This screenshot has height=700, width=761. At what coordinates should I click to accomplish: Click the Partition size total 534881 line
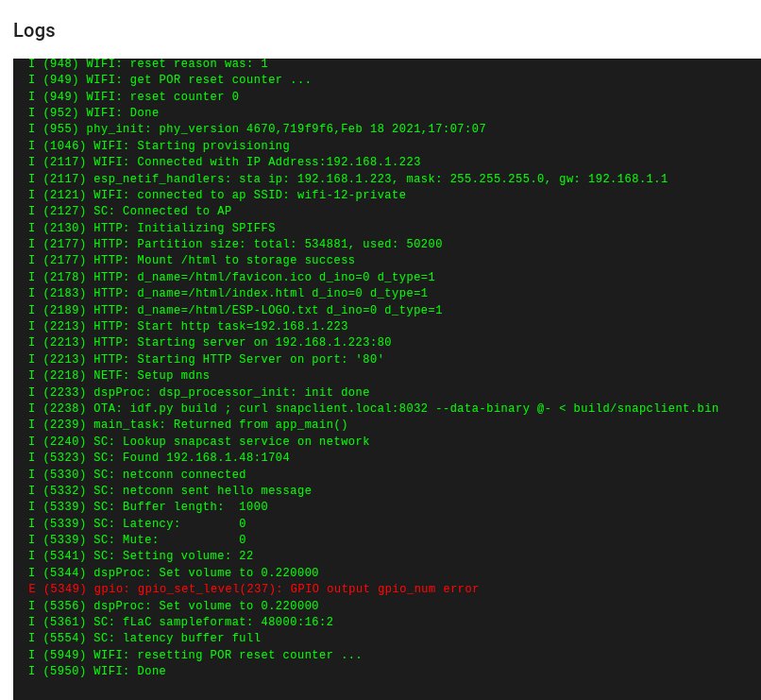point(235,244)
